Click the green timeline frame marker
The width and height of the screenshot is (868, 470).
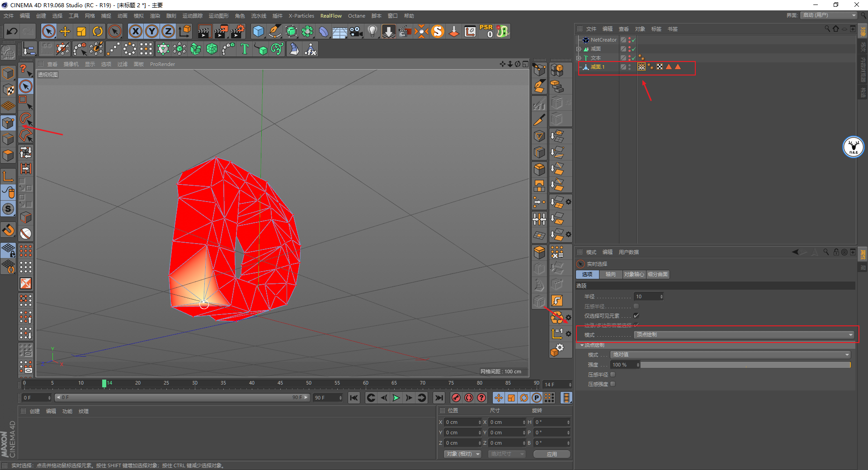point(104,384)
